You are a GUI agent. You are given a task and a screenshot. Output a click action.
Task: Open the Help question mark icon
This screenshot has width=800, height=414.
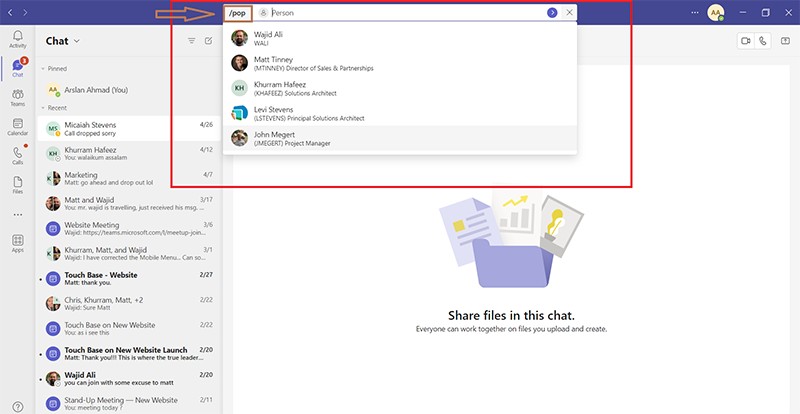17,407
